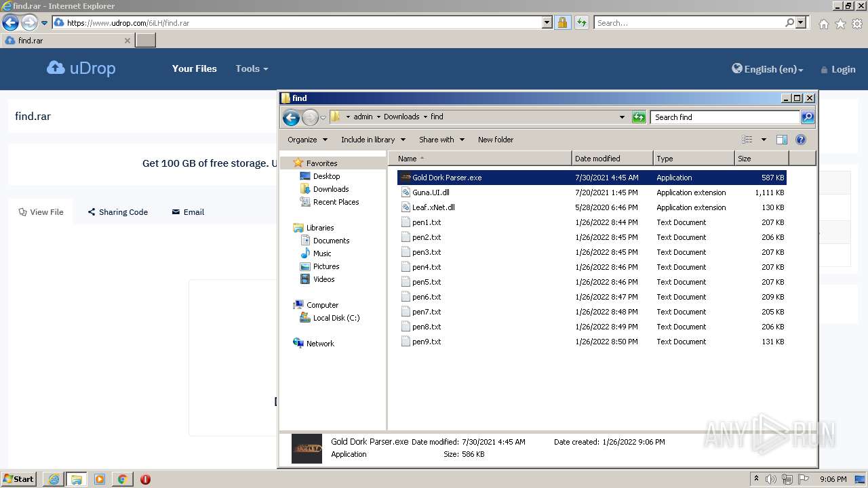Select pen9.txt file
Screen dimensions: 868x488
pyautogui.click(x=591, y=342)
